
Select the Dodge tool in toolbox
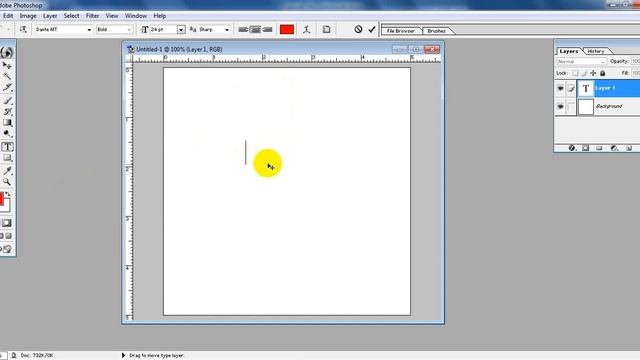pyautogui.click(x=7, y=133)
